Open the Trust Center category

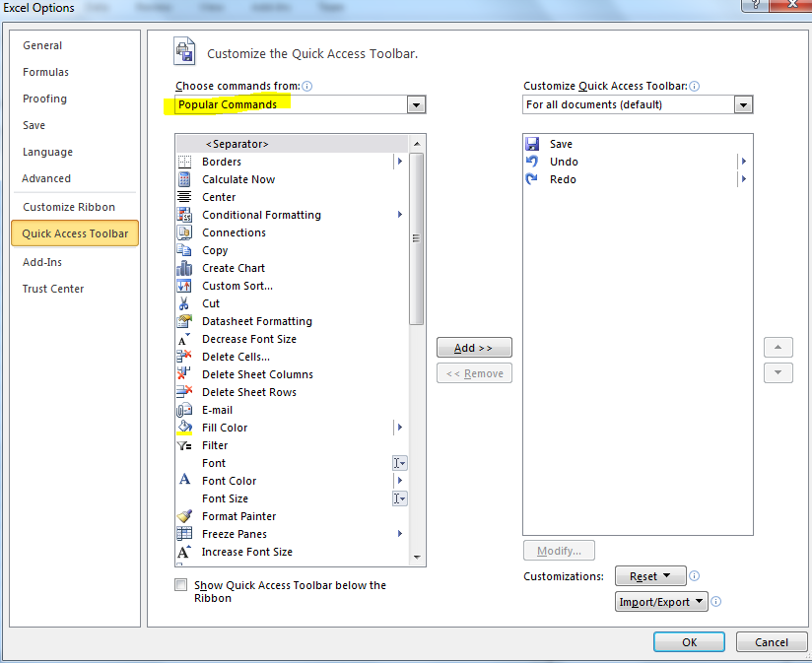(53, 289)
